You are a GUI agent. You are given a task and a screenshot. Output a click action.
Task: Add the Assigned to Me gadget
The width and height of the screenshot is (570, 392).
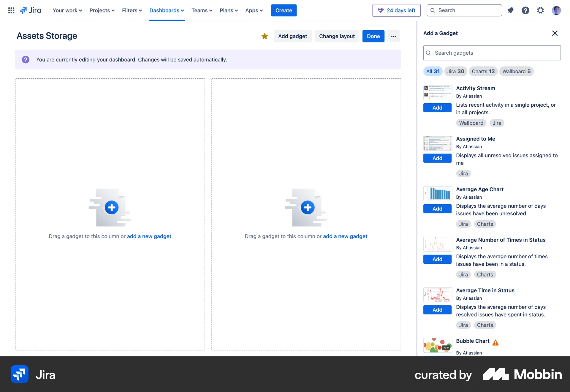437,158
